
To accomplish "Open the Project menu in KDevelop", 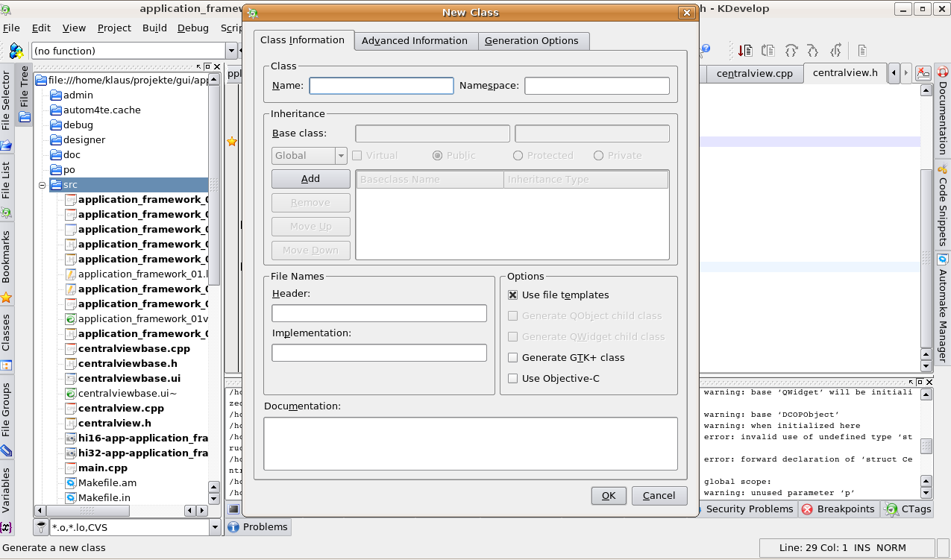I will tap(114, 28).
